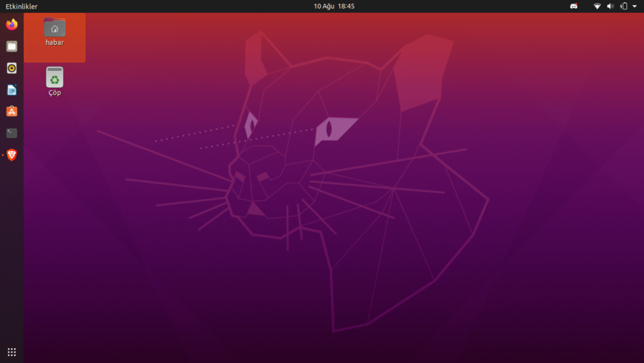Click the Wi-Fi status icon
The image size is (644, 363).
point(597,6)
